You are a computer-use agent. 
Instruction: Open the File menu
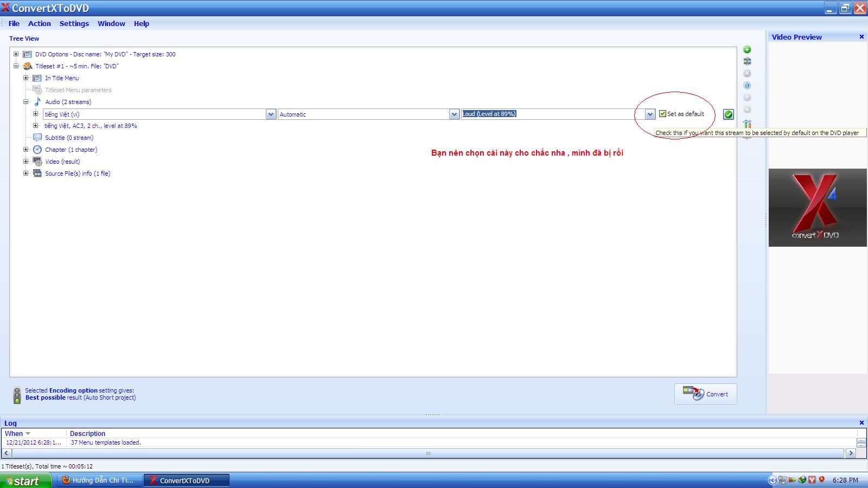tap(14, 23)
